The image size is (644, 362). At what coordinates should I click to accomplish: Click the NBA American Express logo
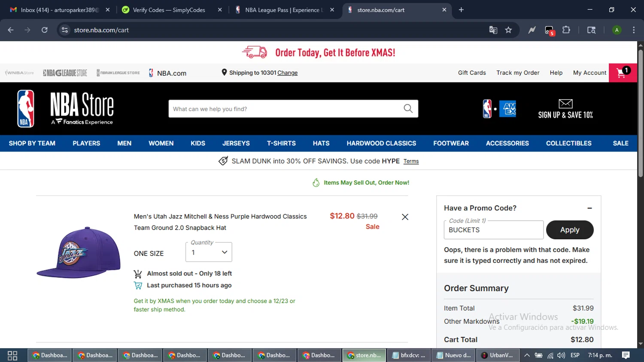499,109
